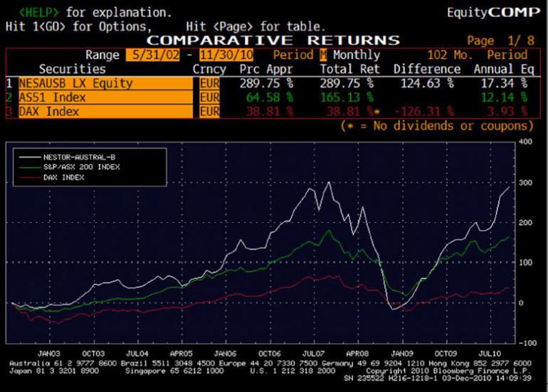The image size is (548, 392).
Task: Click AS51 total return 165.13 %
Action: click(x=347, y=97)
